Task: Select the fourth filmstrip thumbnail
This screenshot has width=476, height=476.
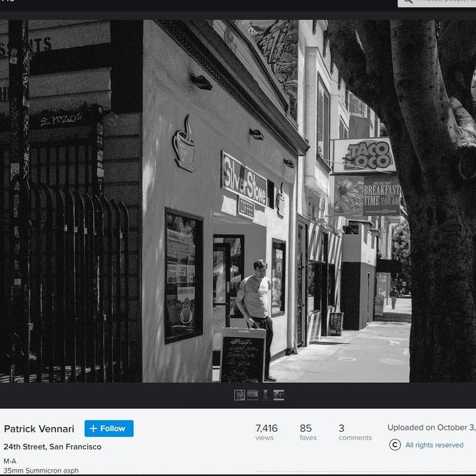Action: click(279, 395)
